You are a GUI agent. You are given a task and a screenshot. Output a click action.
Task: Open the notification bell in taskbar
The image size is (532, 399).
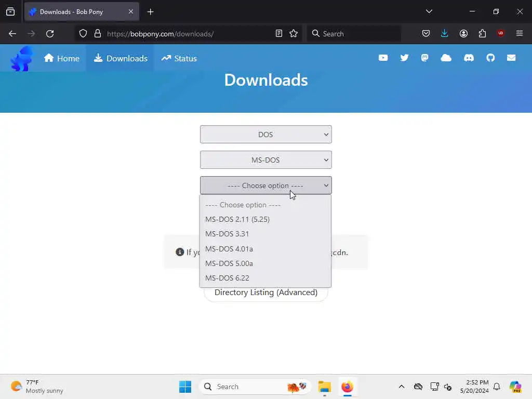pos(497,387)
